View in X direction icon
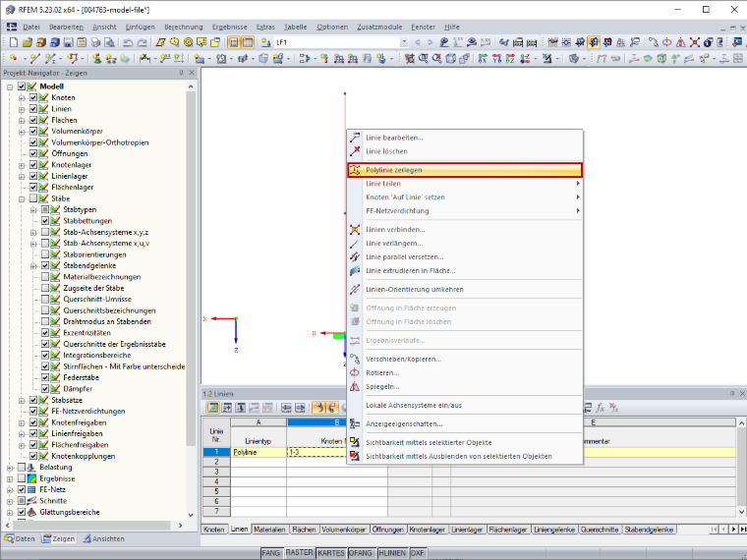747x560 pixels. point(483,58)
